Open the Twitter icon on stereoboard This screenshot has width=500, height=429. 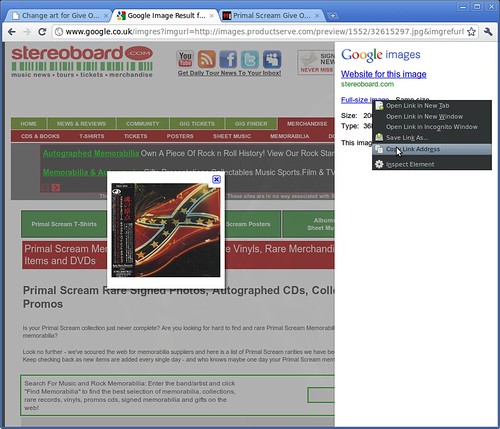point(250,59)
